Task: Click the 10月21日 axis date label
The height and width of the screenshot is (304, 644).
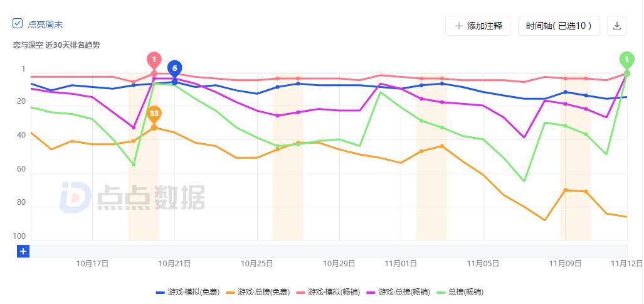Action: coord(174,263)
